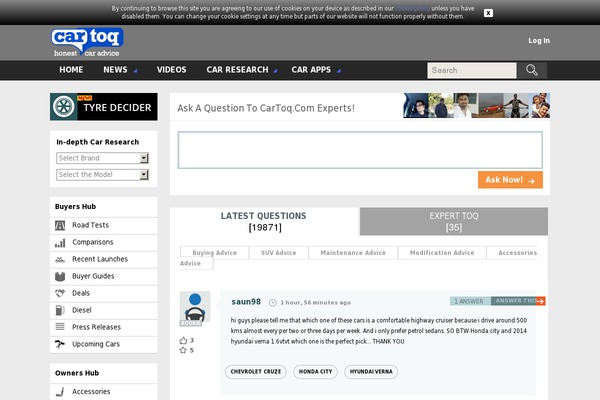Select the Accessories Advice filter tab

coord(517,253)
